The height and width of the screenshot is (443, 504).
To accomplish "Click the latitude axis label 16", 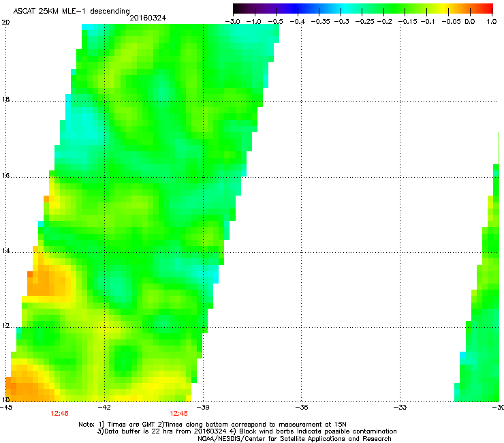I will click(5, 176).
